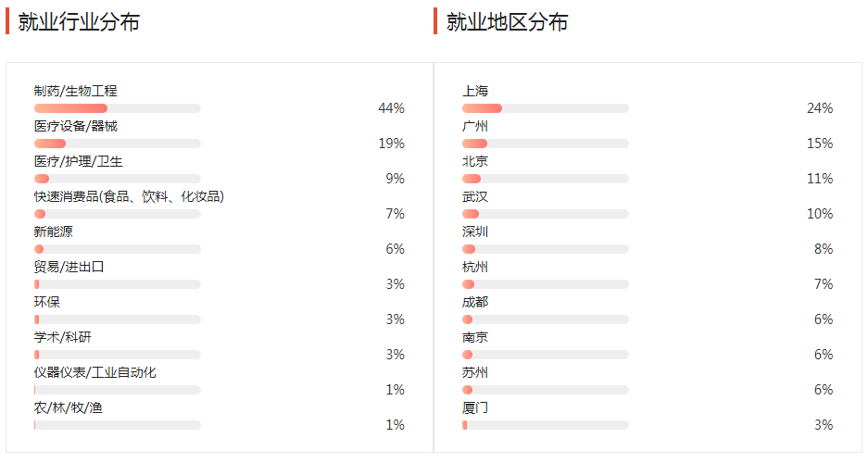
Task: Click the 成都 progress bar
Action: pos(546,319)
